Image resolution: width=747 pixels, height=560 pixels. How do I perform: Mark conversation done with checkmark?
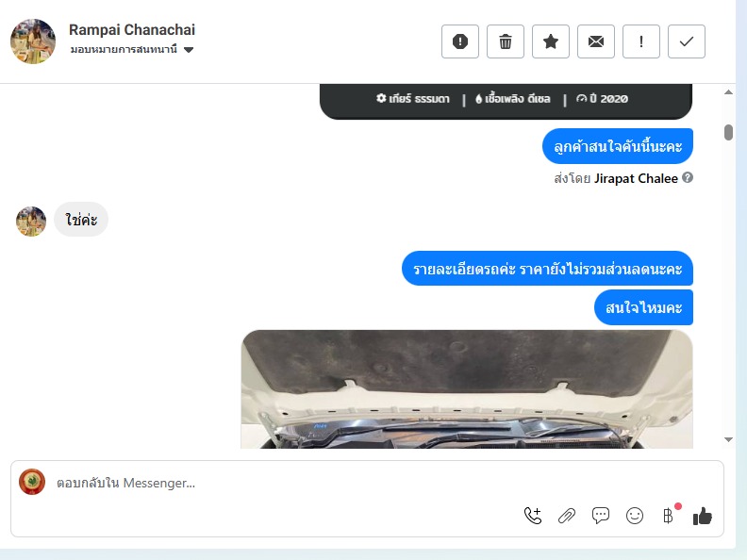(686, 41)
